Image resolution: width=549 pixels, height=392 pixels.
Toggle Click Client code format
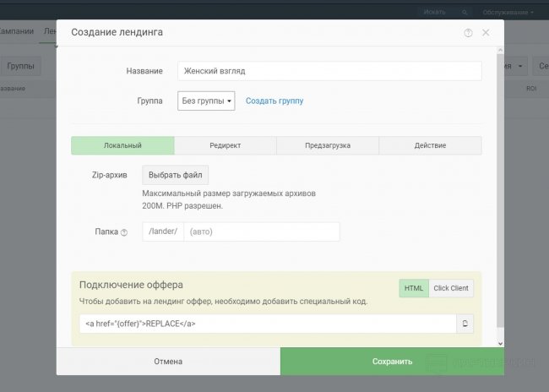point(451,288)
